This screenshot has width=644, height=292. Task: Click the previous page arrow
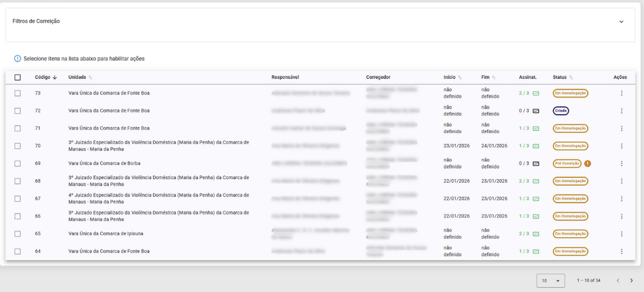(x=618, y=281)
